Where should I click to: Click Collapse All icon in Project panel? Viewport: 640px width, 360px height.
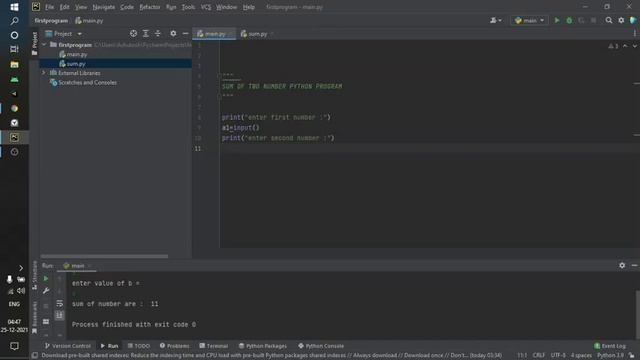(x=158, y=34)
